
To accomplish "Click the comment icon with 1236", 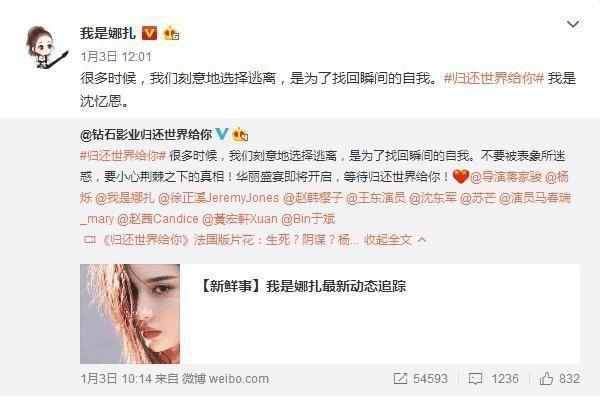I will (476, 379).
